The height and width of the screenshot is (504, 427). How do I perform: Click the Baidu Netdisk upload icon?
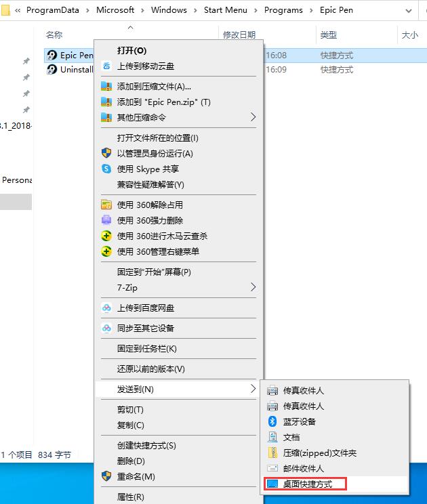point(106,308)
